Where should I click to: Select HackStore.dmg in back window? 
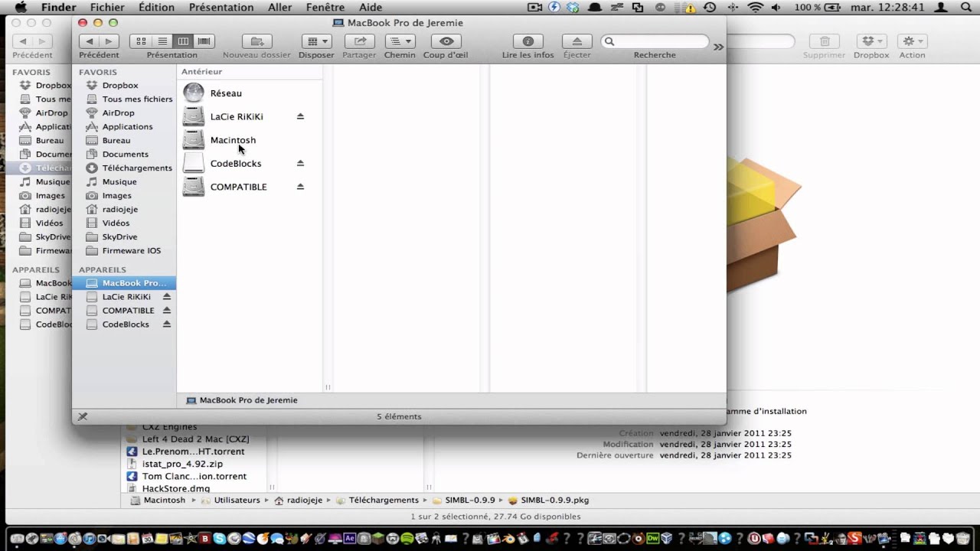176,488
